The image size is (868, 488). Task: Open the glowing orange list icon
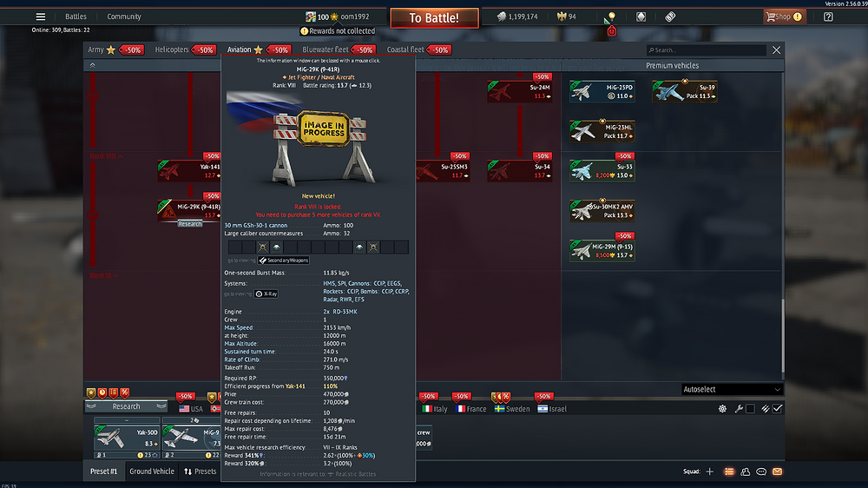(729, 472)
